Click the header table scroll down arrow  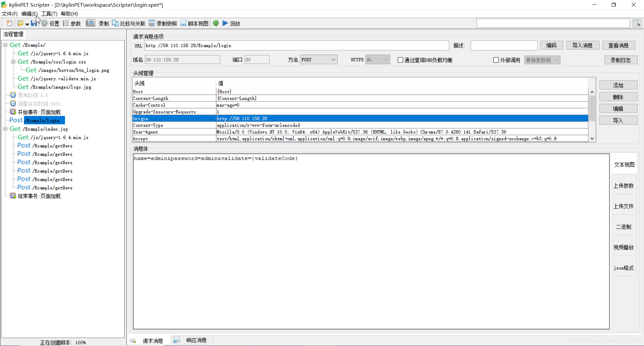pyautogui.click(x=592, y=138)
